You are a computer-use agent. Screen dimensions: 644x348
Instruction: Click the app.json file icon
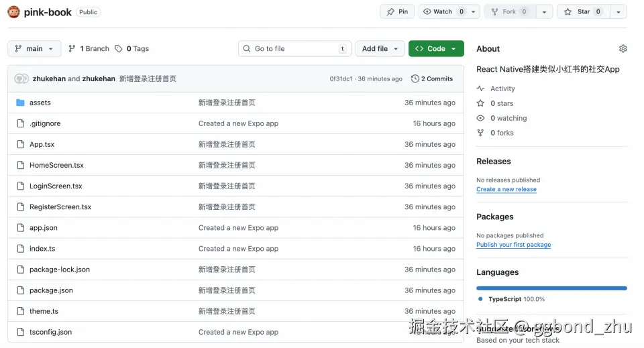[x=21, y=228]
